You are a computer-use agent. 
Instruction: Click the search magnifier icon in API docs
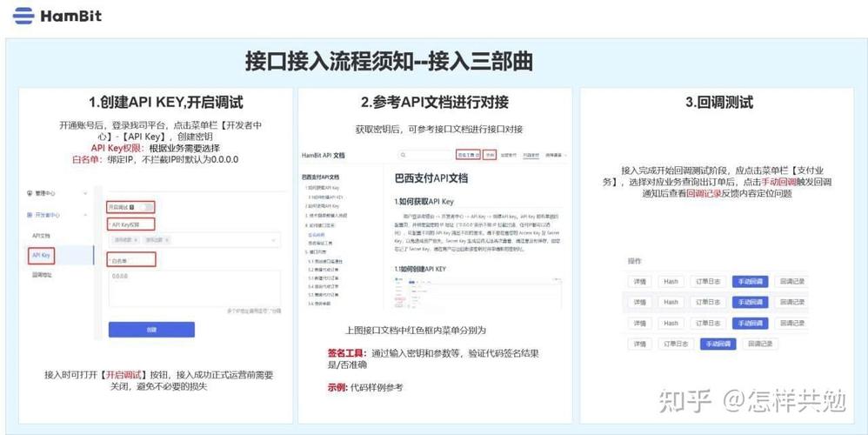coord(404,156)
